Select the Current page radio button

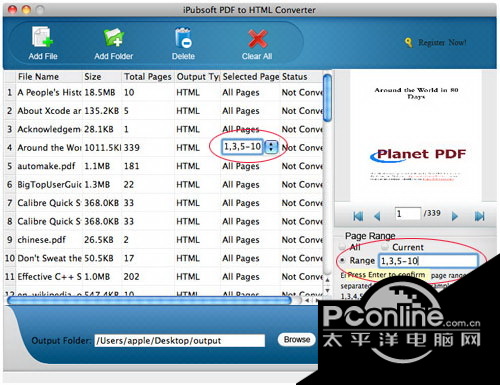[x=385, y=247]
